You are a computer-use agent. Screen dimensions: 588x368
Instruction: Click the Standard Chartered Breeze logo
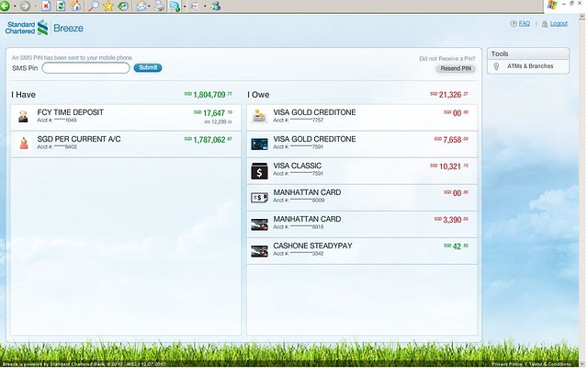[x=46, y=27]
